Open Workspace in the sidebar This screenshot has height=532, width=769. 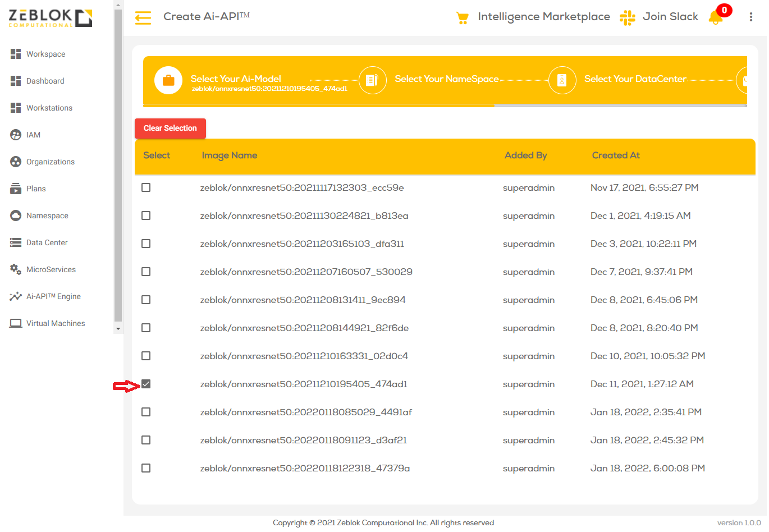pyautogui.click(x=45, y=54)
